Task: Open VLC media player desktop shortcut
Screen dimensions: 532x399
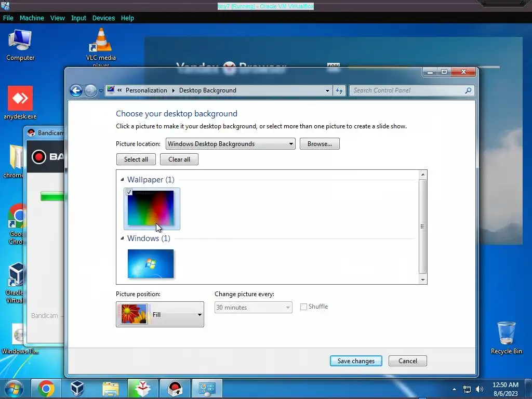Action: pyautogui.click(x=101, y=47)
